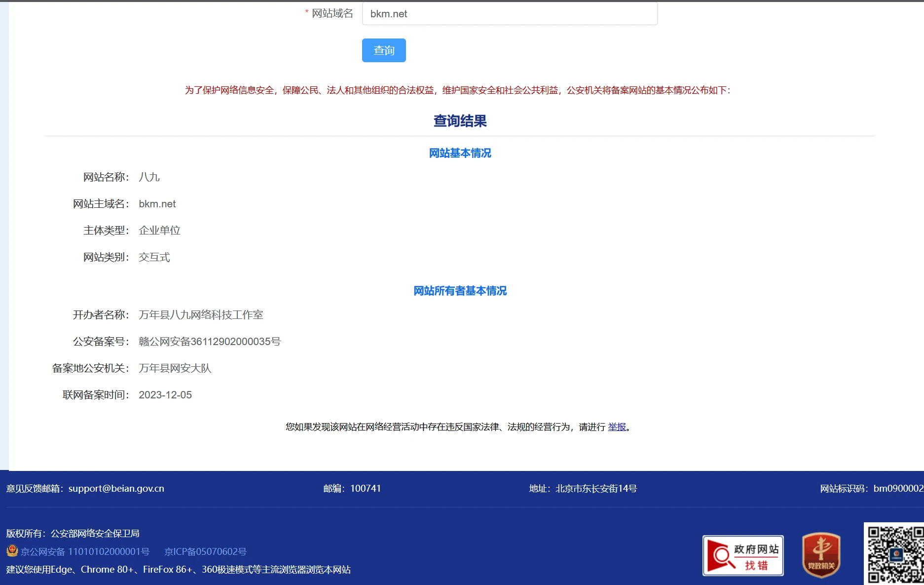Click the 赣公网安备36112902000035号 record number

[210, 342]
